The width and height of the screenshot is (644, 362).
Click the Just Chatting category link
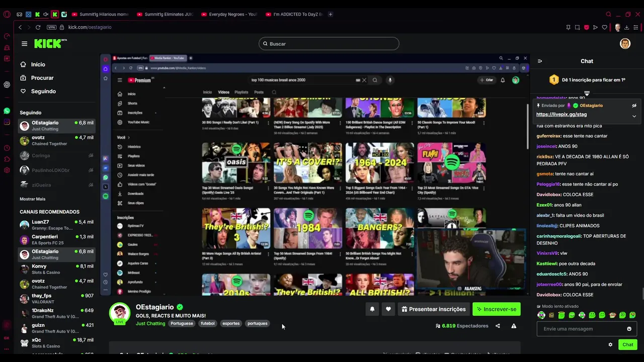pyautogui.click(x=150, y=323)
